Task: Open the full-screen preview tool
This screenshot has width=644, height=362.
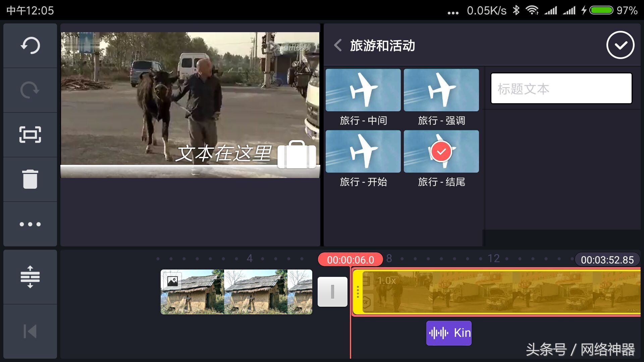Action: click(30, 134)
